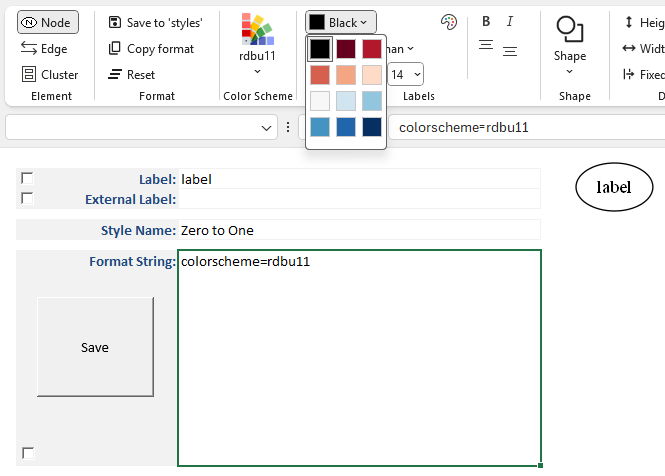The image size is (665, 476).
Task: Select the Edge element button
Action: (x=44, y=48)
